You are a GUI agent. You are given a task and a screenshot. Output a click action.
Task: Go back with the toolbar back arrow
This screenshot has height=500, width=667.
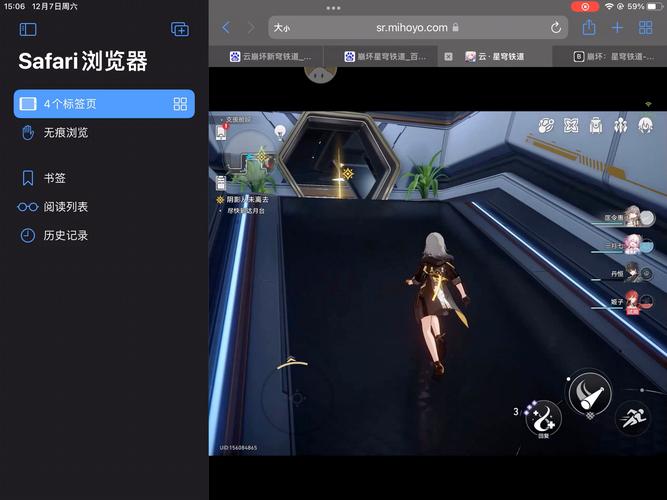(x=226, y=28)
